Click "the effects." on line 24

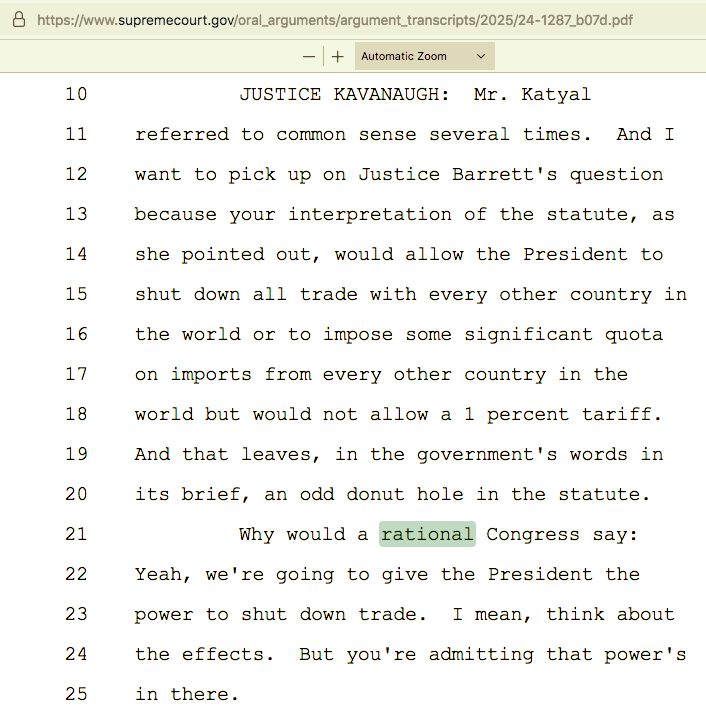tap(204, 655)
